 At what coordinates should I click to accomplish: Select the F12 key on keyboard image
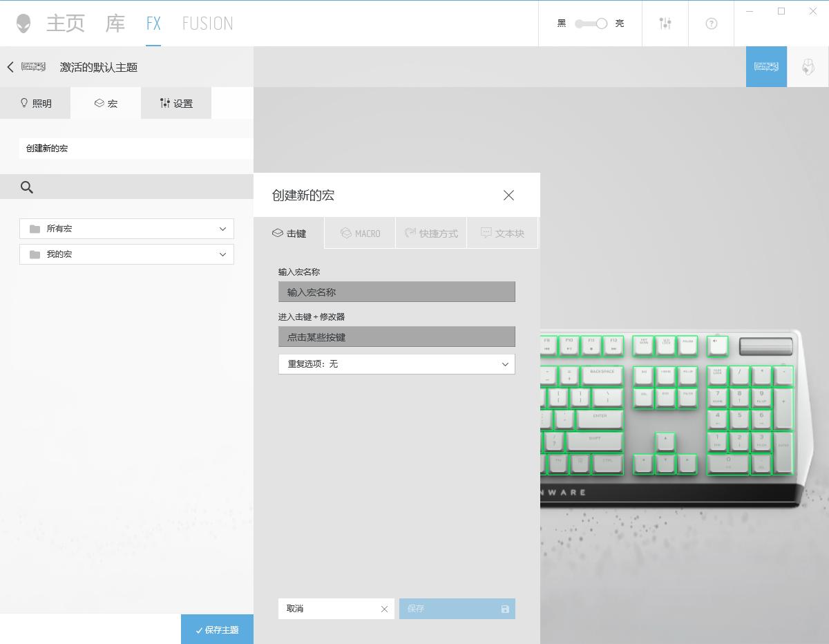tap(613, 345)
